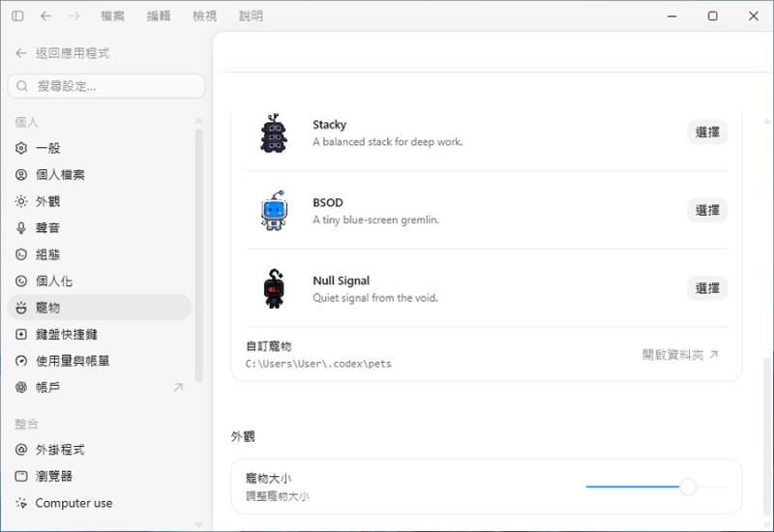Open 聲音 settings page

[x=100, y=228]
